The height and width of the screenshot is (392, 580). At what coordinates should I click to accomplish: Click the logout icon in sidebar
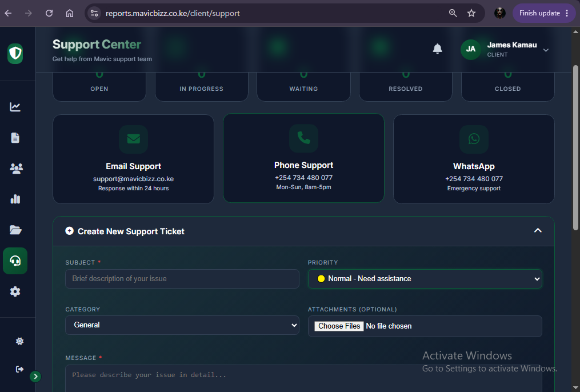(19, 369)
